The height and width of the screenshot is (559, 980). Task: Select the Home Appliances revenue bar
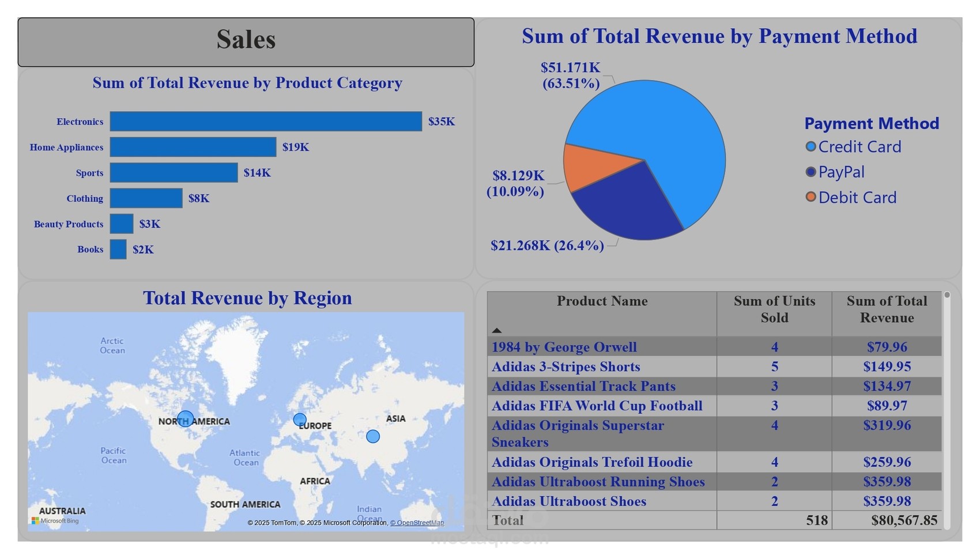click(193, 147)
